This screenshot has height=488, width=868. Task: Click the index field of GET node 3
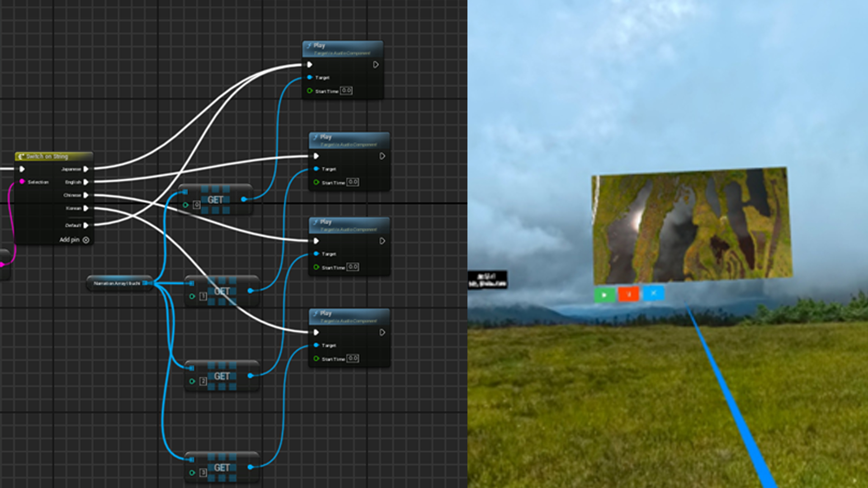[203, 473]
